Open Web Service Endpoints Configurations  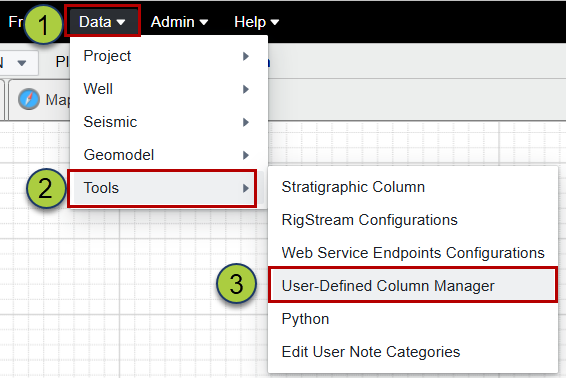(413, 253)
